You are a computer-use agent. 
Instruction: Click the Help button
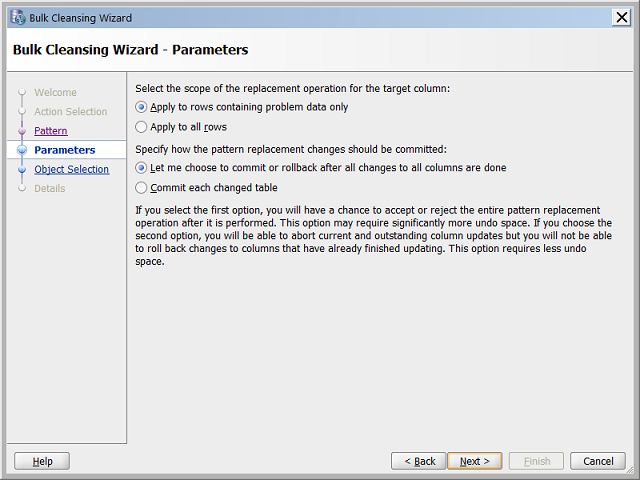click(x=42, y=461)
